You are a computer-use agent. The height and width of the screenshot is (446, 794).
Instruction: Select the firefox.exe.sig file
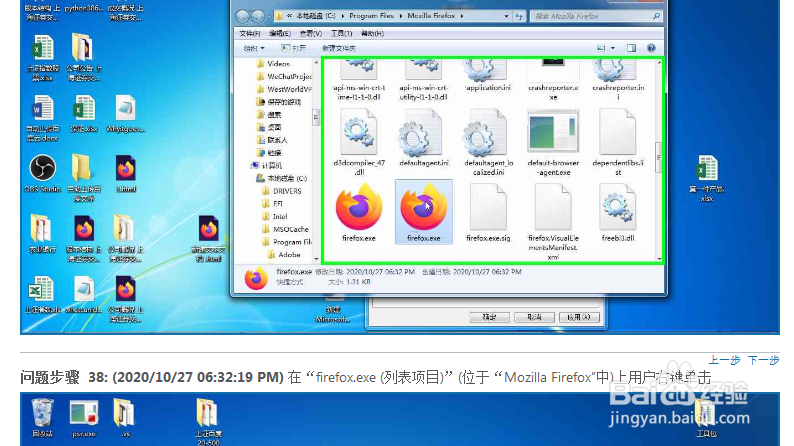[x=488, y=212]
